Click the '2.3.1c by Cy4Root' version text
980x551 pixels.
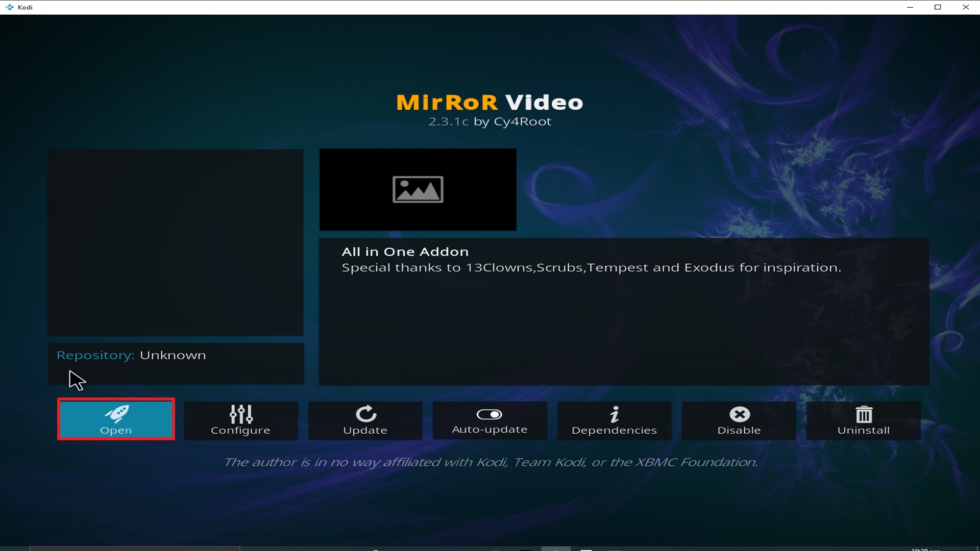point(489,121)
